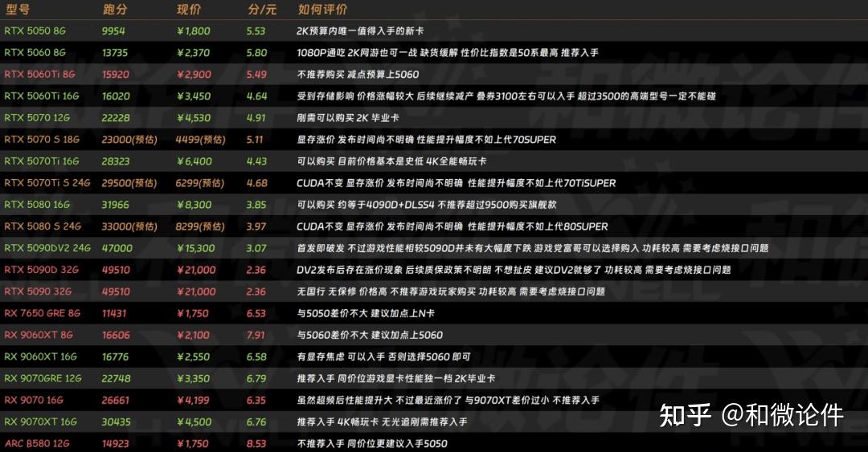Select the "RTX 5080 S 24G" model cell
Viewport: 868px width, 452px height.
click(x=43, y=226)
